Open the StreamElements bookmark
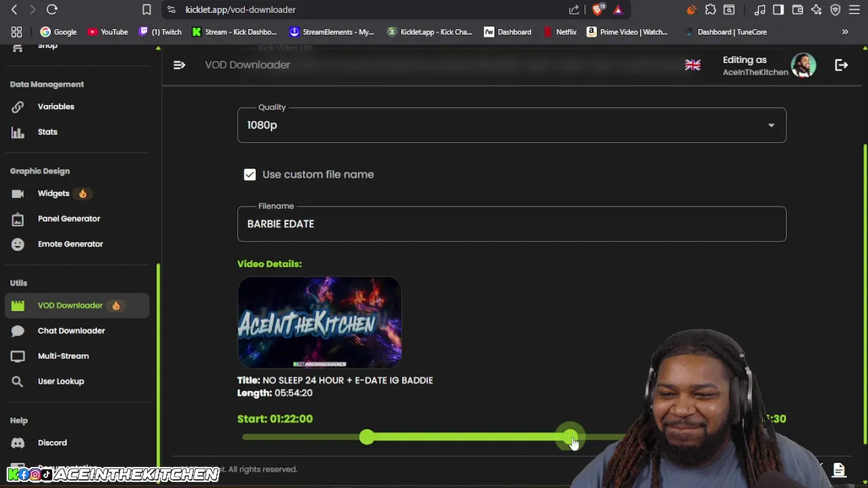 point(332,32)
